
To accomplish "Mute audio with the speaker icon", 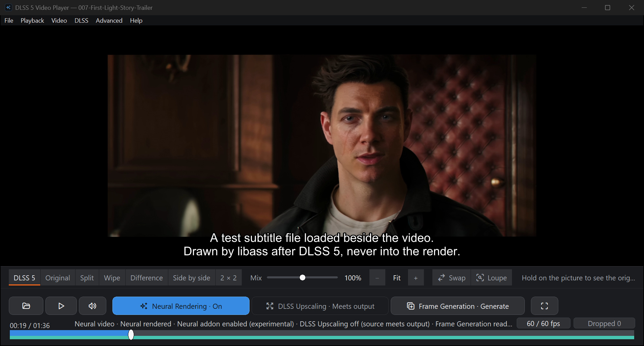I will click(x=92, y=306).
